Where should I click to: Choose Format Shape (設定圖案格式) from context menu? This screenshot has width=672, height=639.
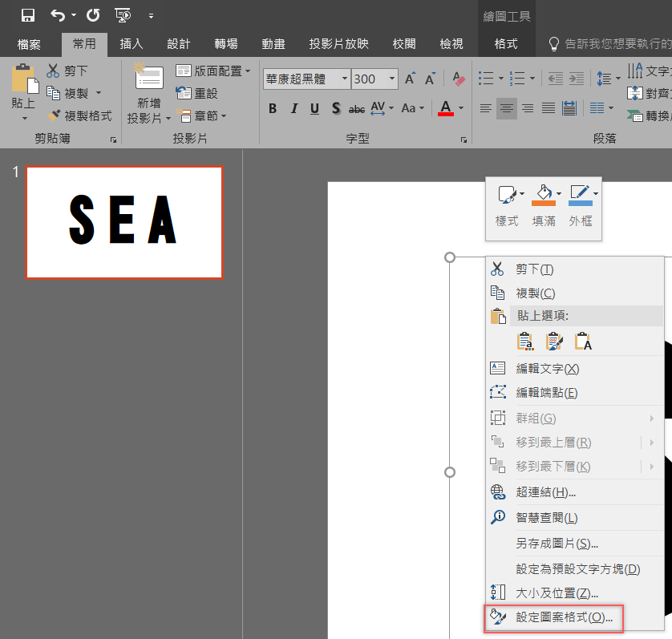coord(564,617)
